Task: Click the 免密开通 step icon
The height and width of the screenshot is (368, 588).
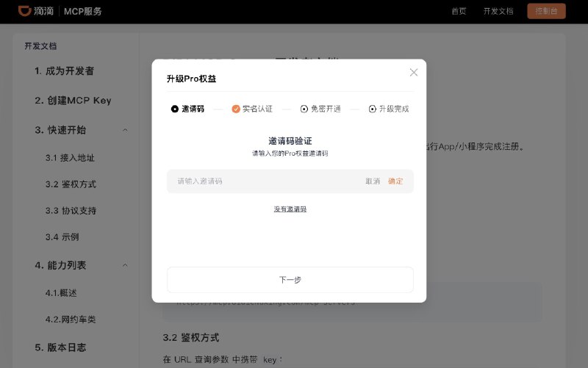Action: 304,109
